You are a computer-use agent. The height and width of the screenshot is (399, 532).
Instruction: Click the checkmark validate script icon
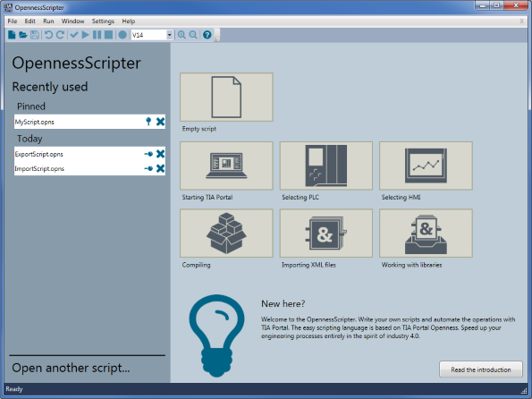(74, 35)
